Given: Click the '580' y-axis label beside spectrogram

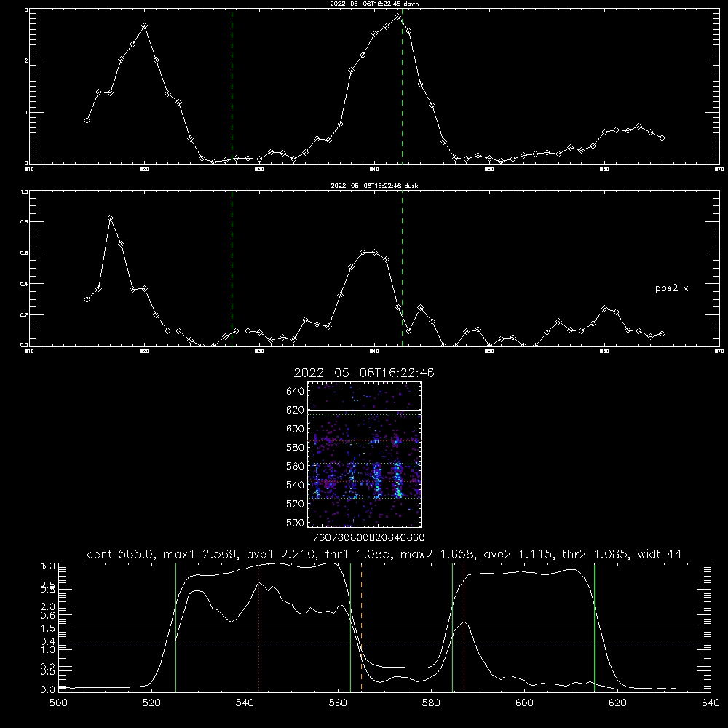Looking at the screenshot, I should point(296,448).
